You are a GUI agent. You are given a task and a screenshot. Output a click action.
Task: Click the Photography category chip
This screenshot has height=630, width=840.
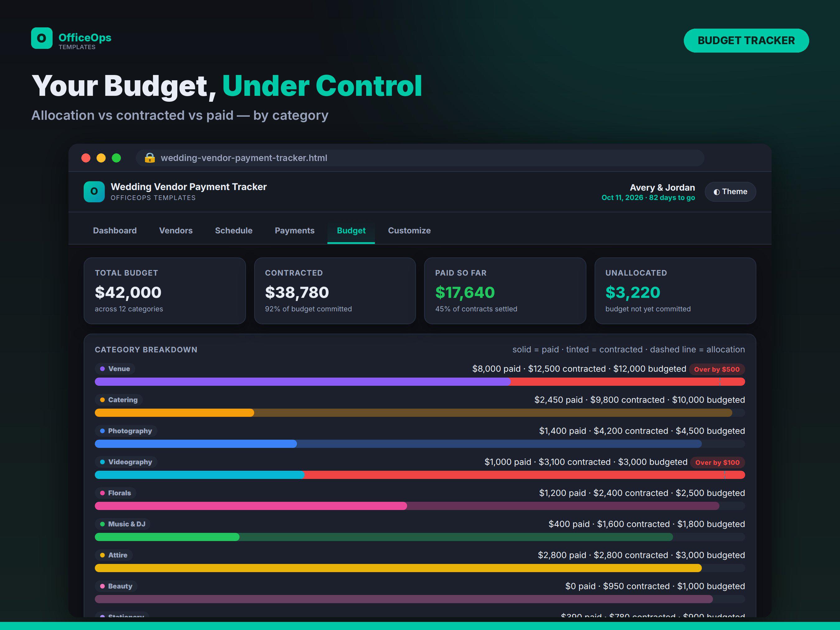click(126, 431)
